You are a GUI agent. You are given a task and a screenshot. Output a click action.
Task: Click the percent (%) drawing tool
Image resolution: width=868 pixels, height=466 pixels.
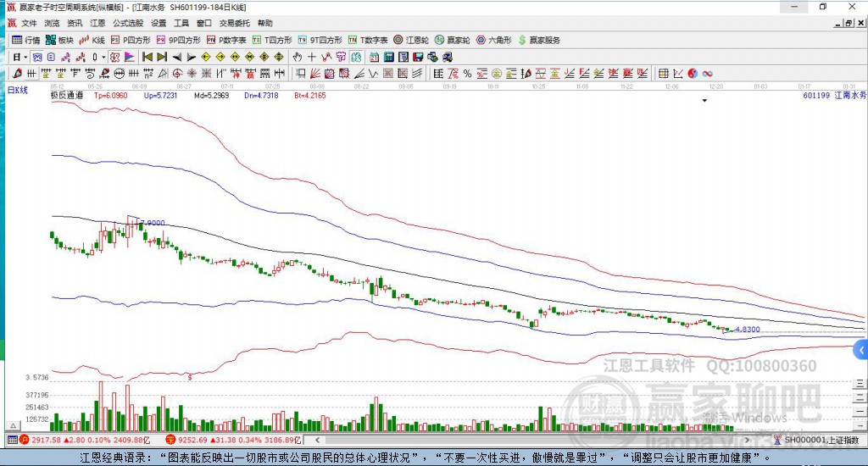[467, 74]
